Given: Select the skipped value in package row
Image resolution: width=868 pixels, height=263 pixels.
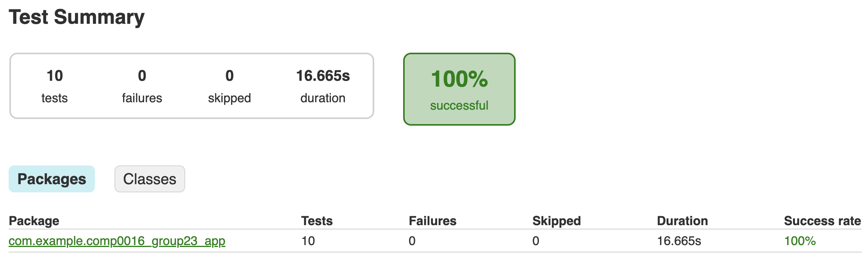Looking at the screenshot, I should pos(536,241).
